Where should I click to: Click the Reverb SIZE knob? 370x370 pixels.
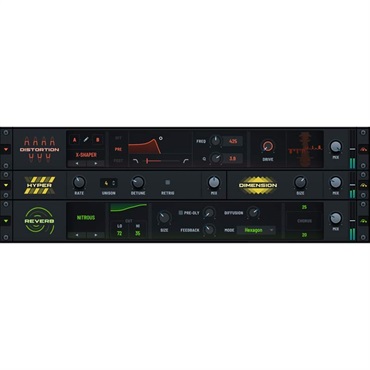pos(164,218)
